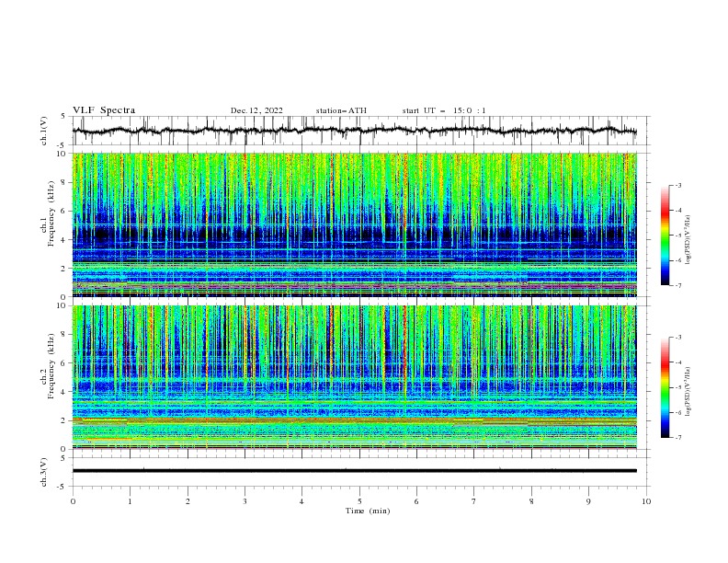Click the 'Time (min)' axis label

[368, 511]
